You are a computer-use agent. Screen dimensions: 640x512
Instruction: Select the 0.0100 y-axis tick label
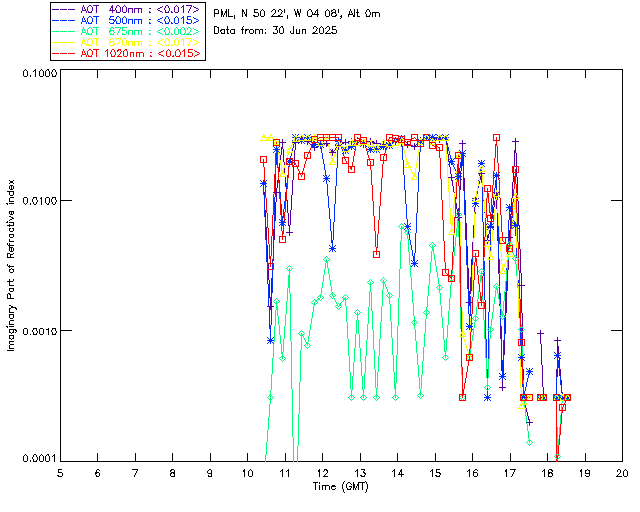(x=39, y=202)
